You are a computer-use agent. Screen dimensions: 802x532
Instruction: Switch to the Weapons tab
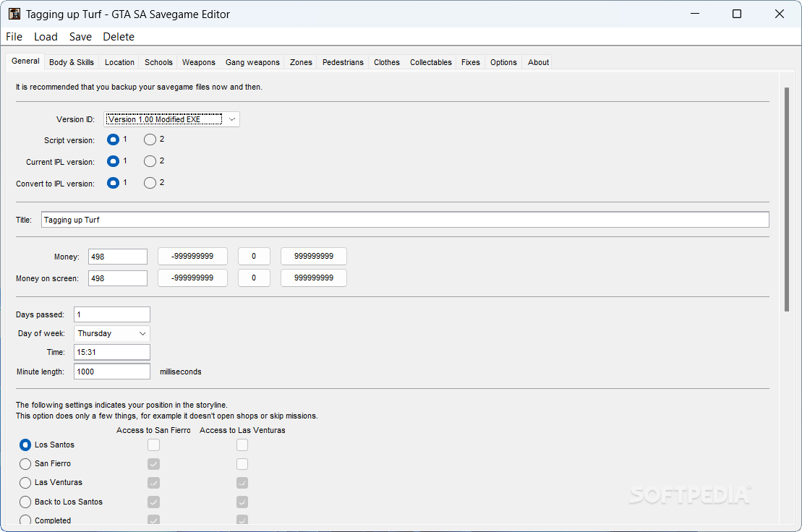coord(198,62)
